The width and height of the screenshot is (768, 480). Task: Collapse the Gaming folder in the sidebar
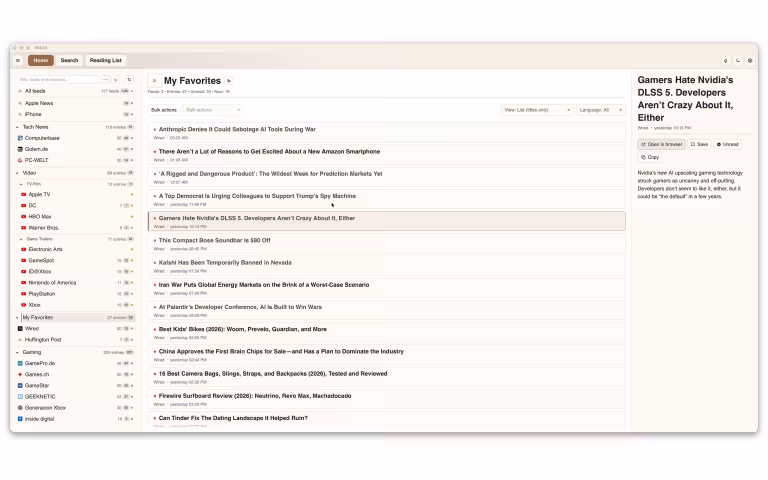[18, 353]
